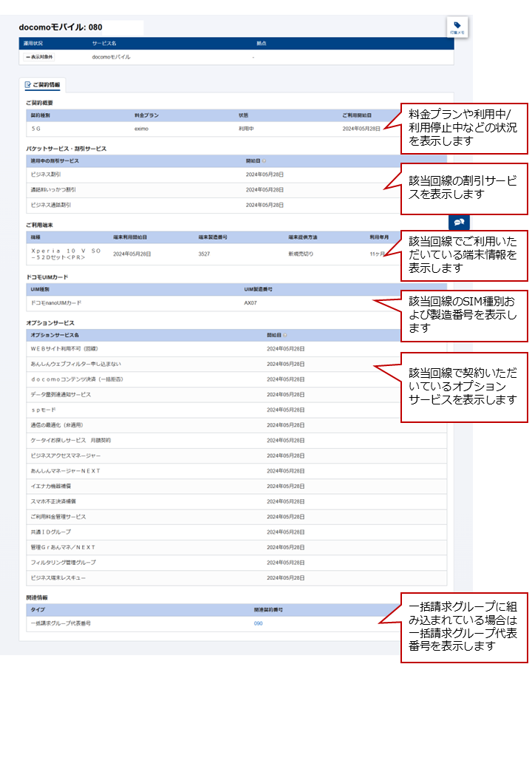Select the ケータイお探しサービス 月額契約 row
The width and height of the screenshot is (532, 769).
click(236, 441)
